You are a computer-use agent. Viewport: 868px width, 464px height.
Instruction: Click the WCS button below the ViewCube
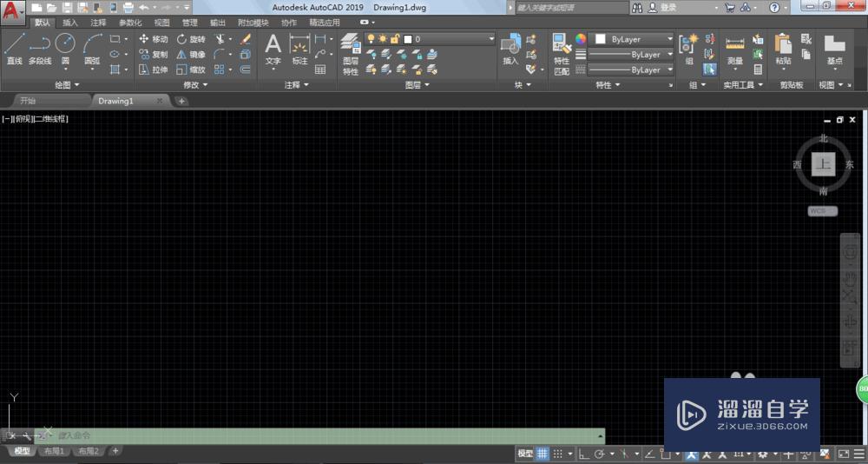[822, 211]
